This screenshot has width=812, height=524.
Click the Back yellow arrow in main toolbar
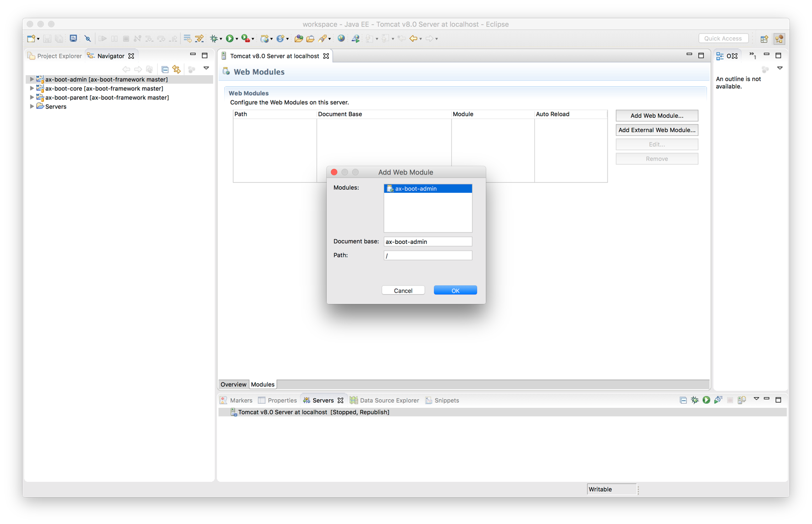point(413,39)
